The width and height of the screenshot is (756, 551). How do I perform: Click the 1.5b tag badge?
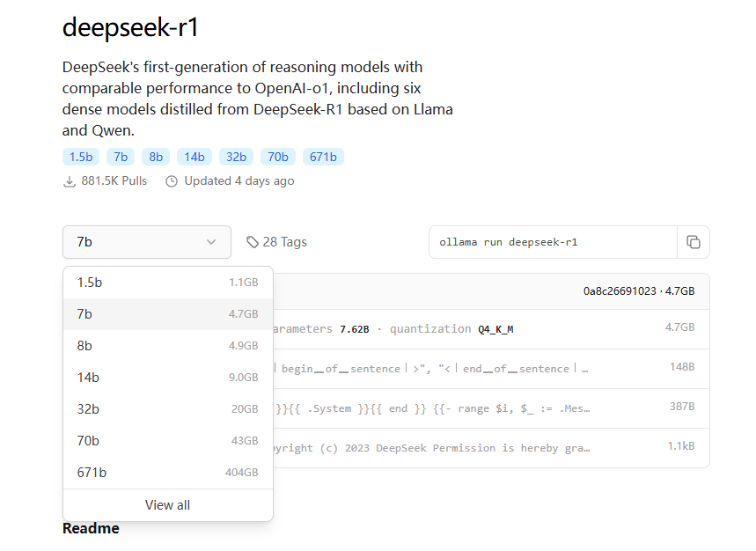[x=80, y=157]
